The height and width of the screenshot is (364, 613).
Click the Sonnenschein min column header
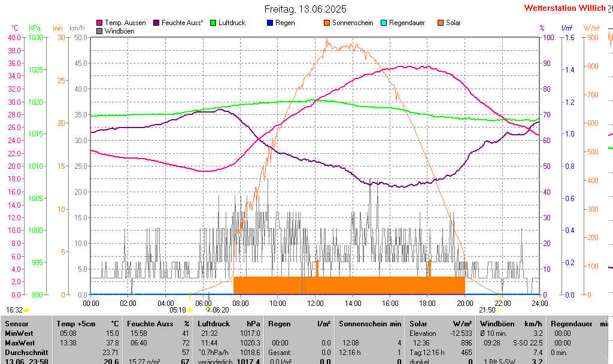coord(370,324)
